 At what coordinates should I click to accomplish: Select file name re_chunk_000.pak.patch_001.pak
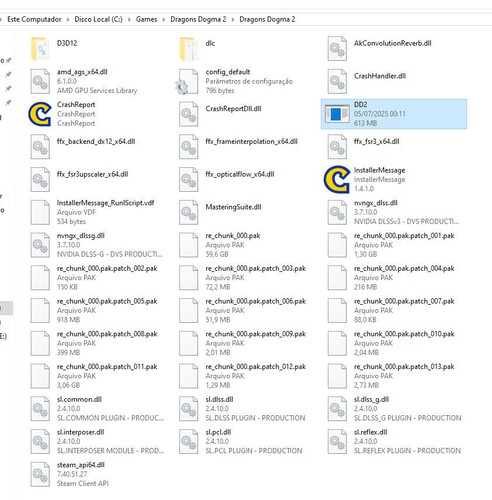coord(404,236)
